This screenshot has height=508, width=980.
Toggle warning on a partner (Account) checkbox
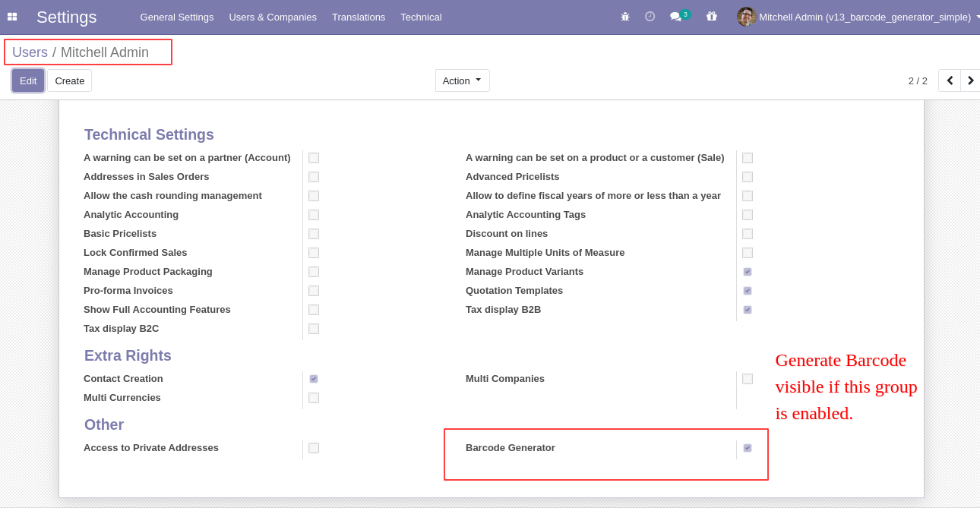314,158
